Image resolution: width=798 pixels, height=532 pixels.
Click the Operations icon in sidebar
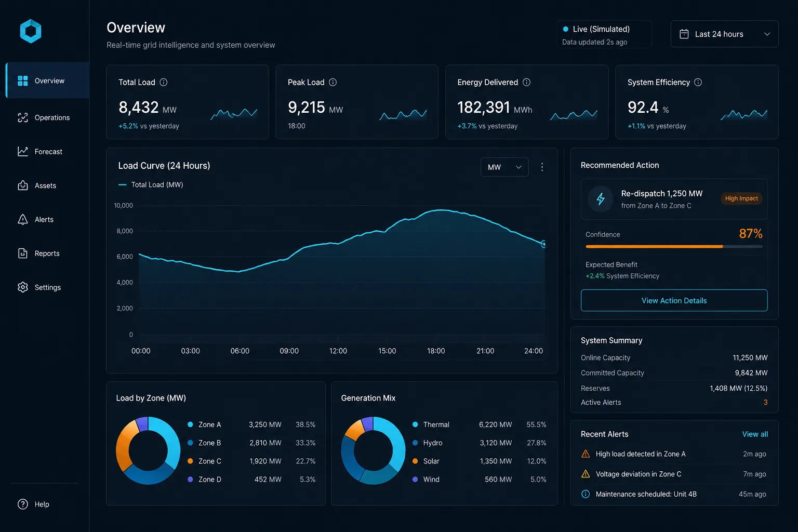[x=23, y=117]
